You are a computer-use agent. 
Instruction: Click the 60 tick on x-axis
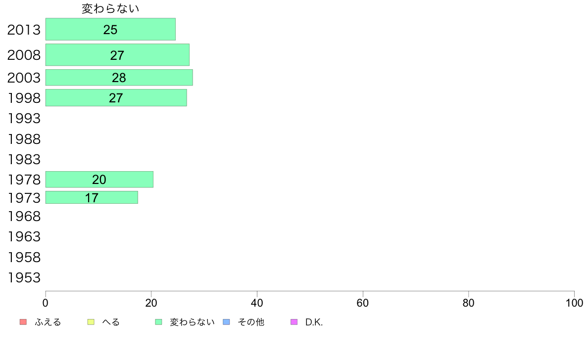pos(363,303)
